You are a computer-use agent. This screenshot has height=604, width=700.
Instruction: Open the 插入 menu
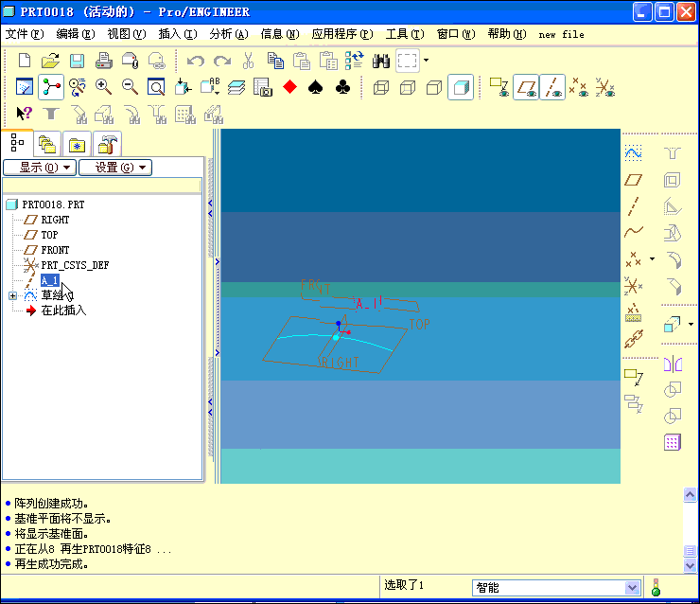click(x=178, y=34)
